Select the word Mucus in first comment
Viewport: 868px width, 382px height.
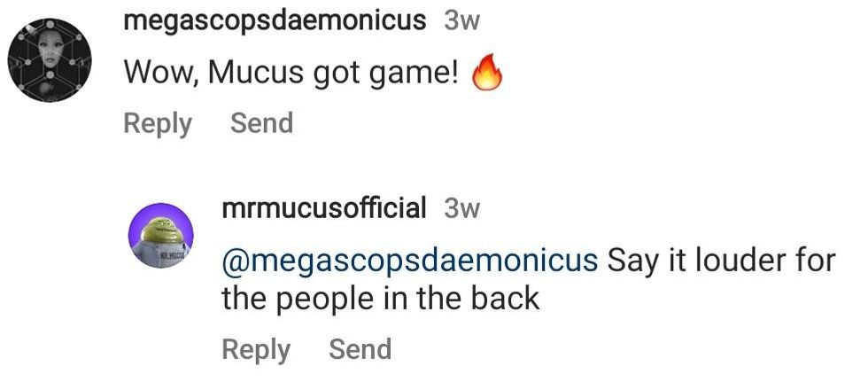pyautogui.click(x=256, y=72)
